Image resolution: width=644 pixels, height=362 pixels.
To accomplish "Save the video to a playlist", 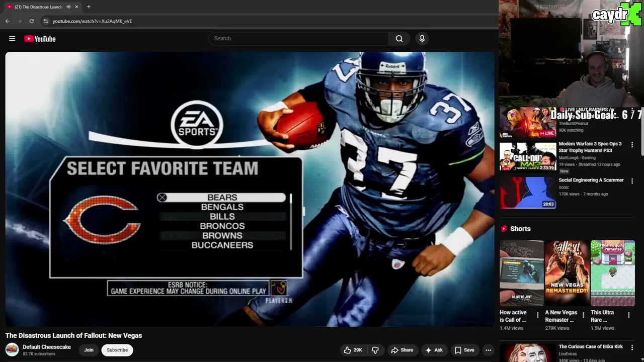I will [464, 350].
